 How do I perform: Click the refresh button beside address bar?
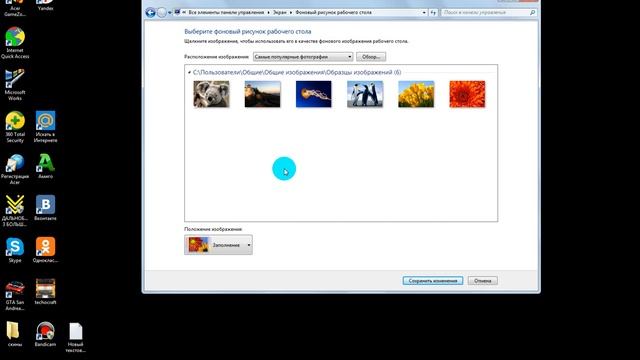pos(433,13)
